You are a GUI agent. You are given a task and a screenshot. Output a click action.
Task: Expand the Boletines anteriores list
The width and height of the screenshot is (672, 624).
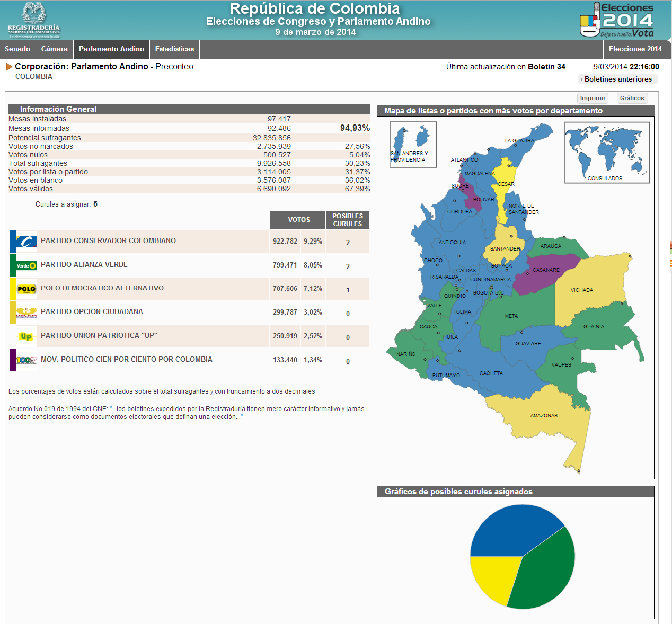[617, 79]
